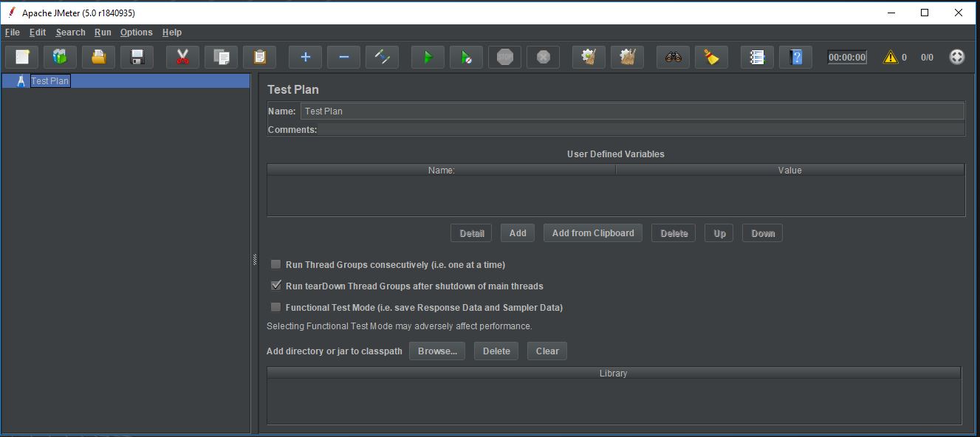Open the Templates toolbar icon
This screenshot has height=437, width=980.
pyautogui.click(x=61, y=57)
